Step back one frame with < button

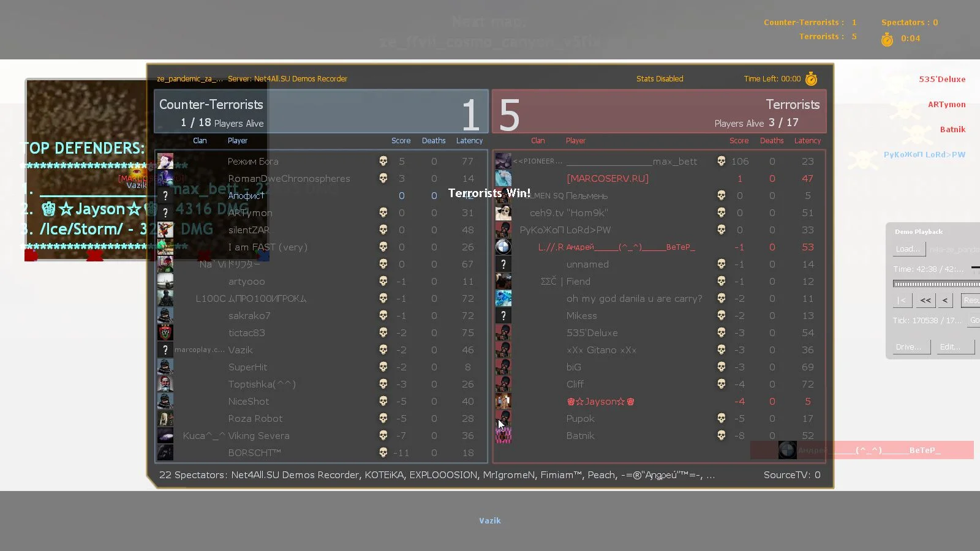945,301
